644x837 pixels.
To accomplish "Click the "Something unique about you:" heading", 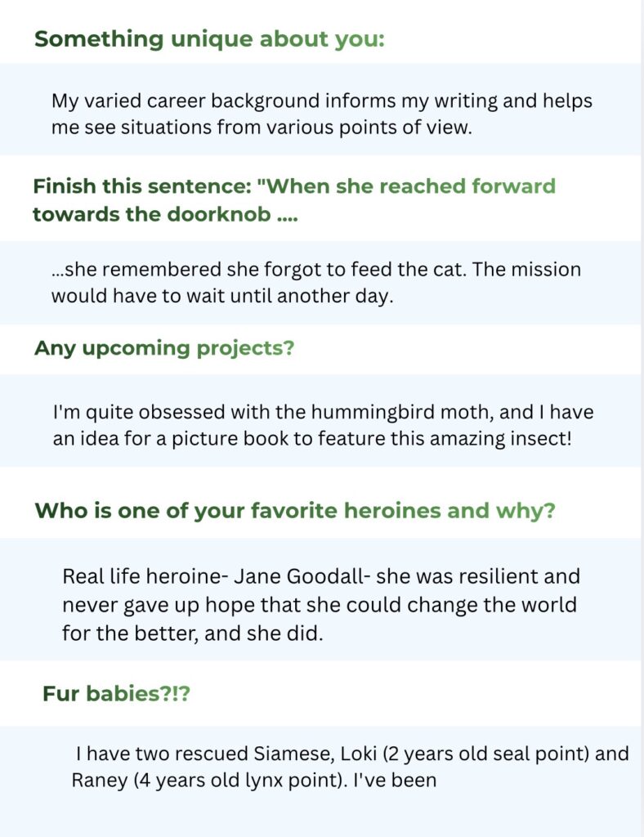I will click(x=209, y=40).
